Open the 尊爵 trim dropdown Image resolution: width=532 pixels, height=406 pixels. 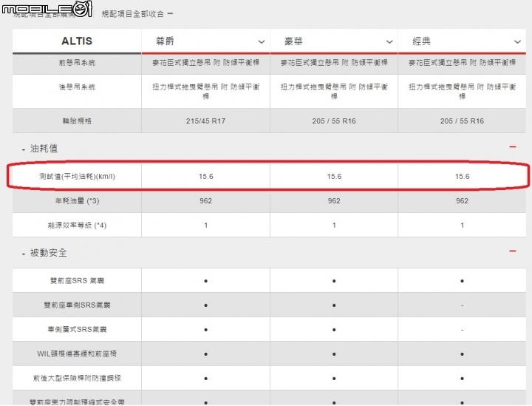(x=261, y=41)
